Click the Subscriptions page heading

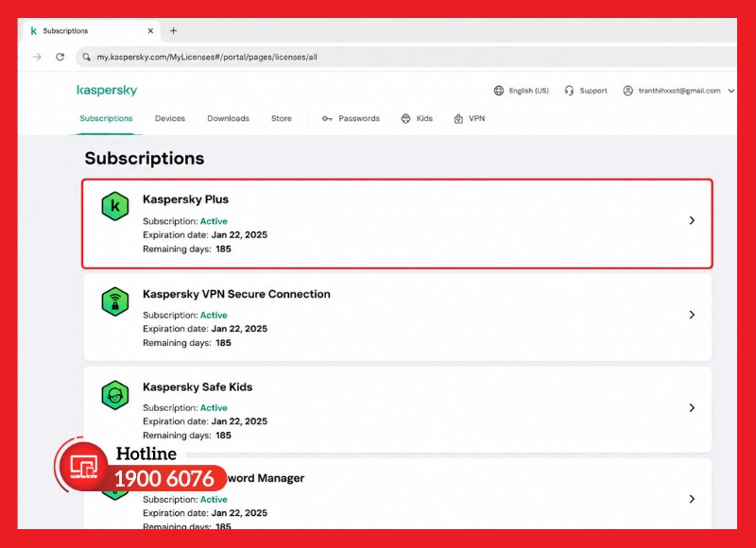(x=145, y=159)
